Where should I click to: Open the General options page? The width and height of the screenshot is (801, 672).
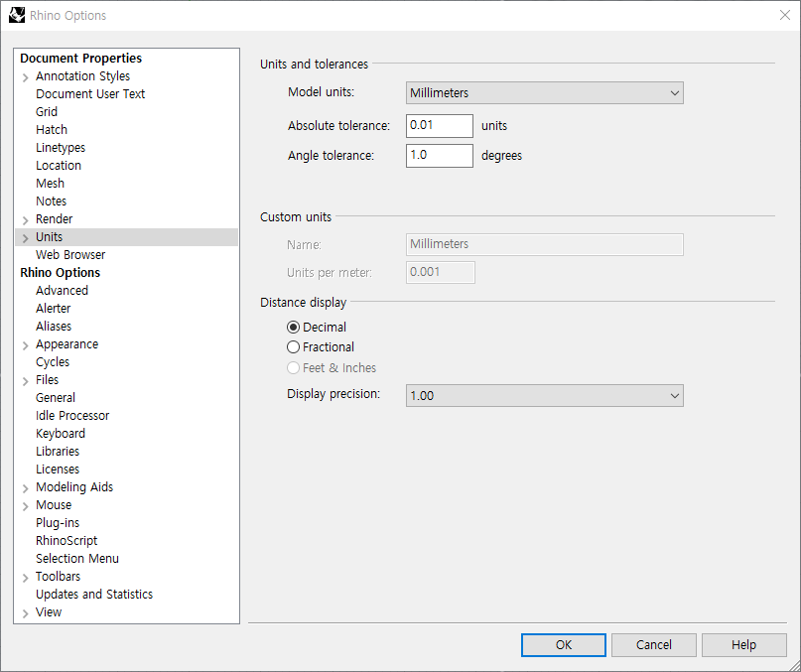click(x=56, y=398)
